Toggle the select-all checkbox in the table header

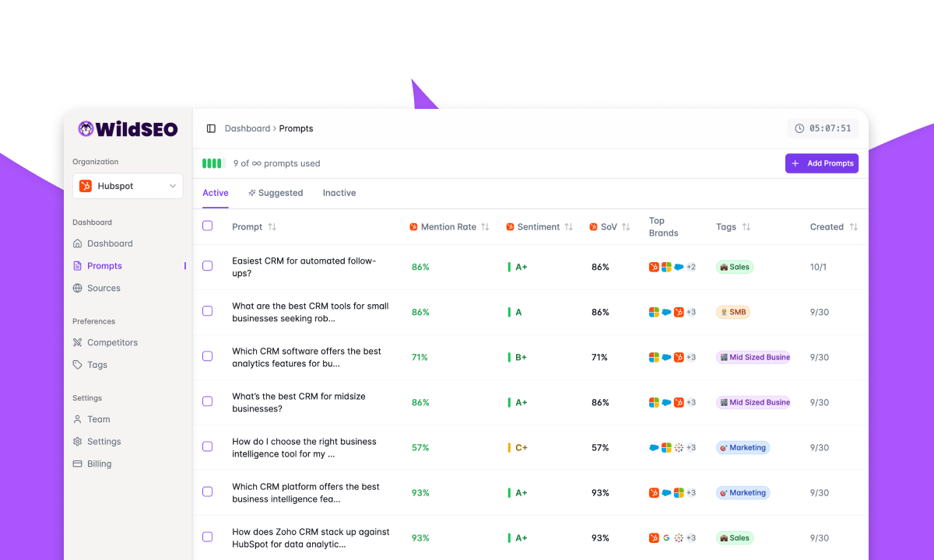[x=208, y=225]
